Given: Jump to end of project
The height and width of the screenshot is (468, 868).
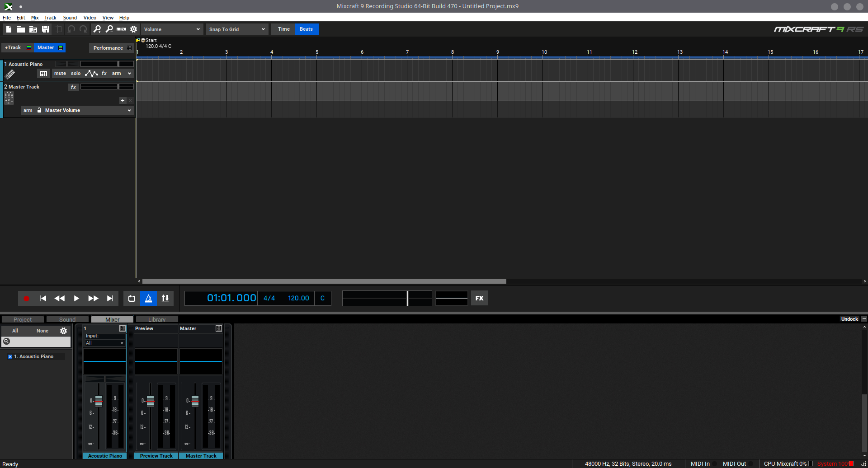Looking at the screenshot, I should click(x=110, y=298).
